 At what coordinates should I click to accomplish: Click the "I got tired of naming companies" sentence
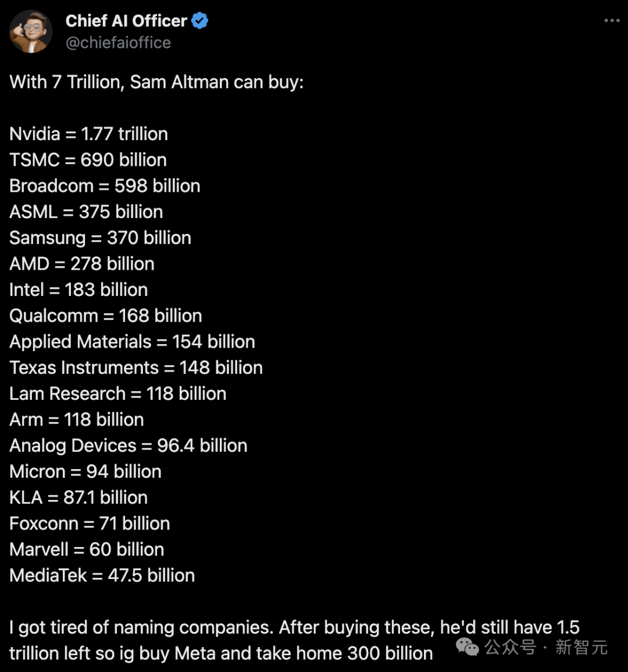click(x=141, y=627)
